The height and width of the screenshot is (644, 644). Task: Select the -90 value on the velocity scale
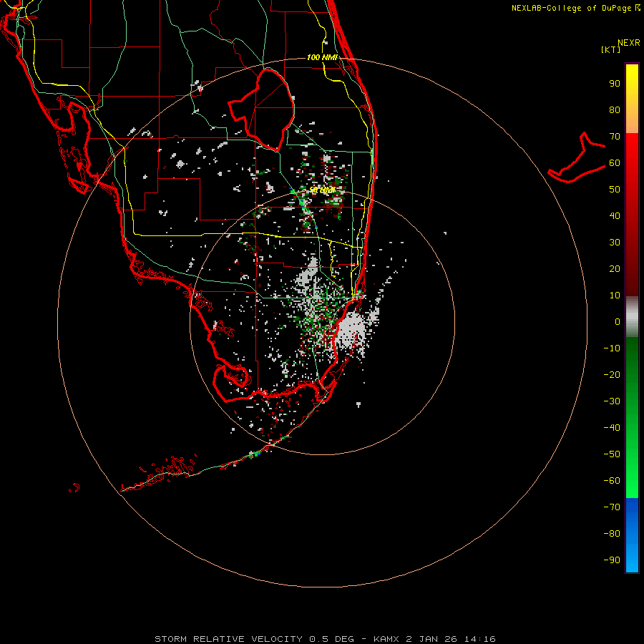click(x=612, y=560)
